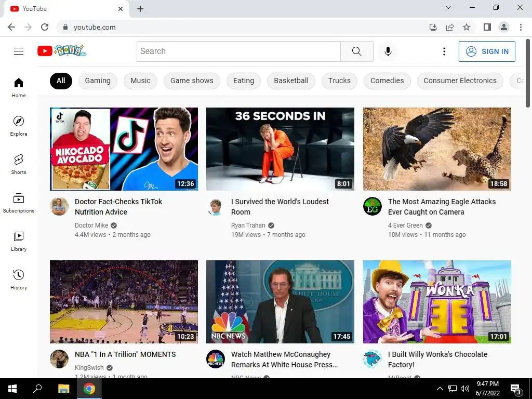Open NBA 1 In A Trillion MOMENTS title
The height and width of the screenshot is (399, 532).
tap(125, 354)
